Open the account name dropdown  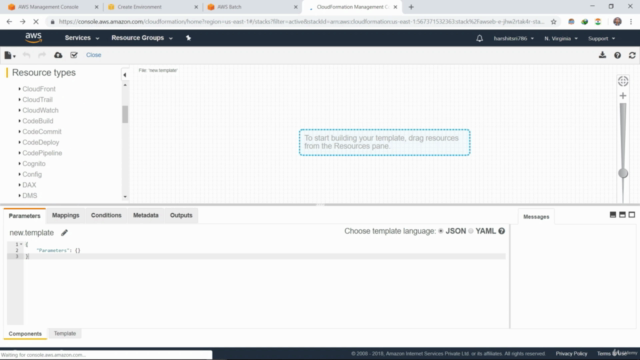pyautogui.click(x=514, y=38)
